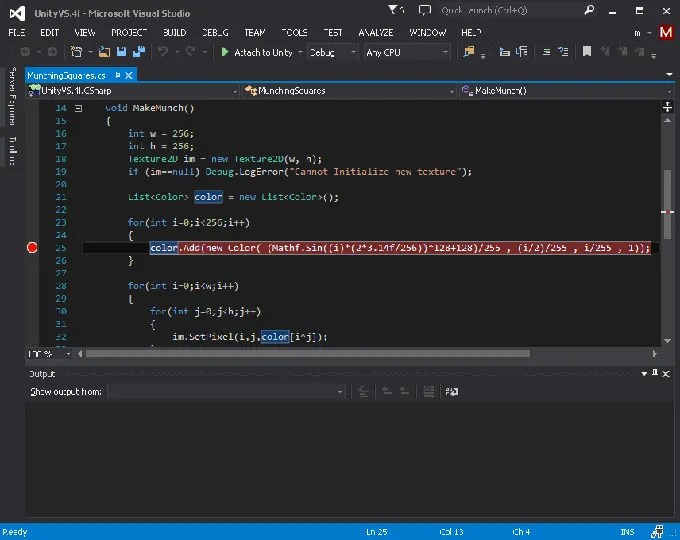
Task: Toggle auto-hide pin on Output panel
Action: [654, 374]
